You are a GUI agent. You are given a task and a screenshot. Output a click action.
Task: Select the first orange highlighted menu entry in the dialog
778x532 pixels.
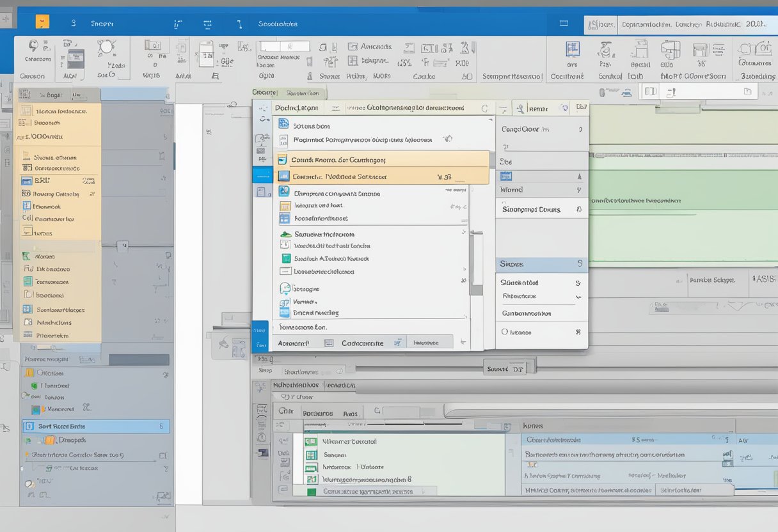(383, 159)
